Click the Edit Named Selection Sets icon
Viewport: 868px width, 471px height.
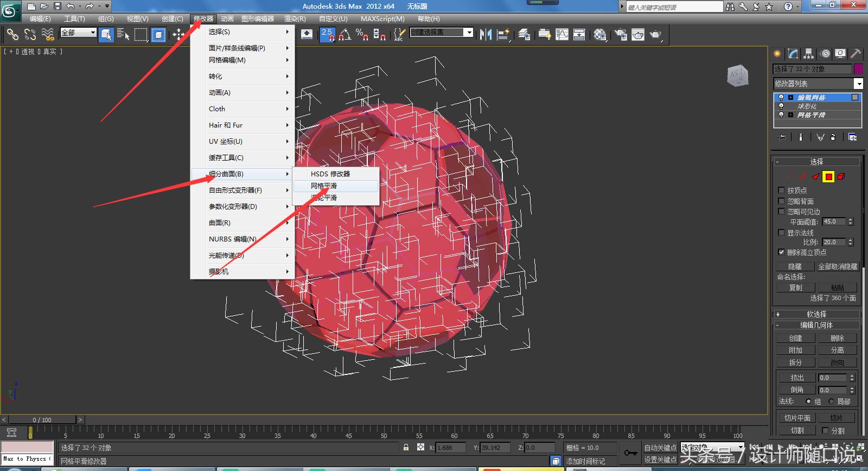[399, 35]
